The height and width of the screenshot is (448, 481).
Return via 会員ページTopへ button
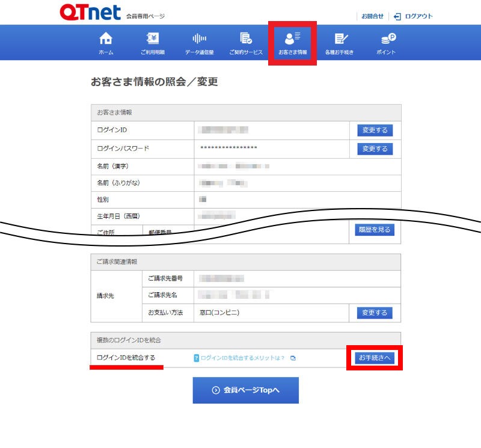point(245,390)
